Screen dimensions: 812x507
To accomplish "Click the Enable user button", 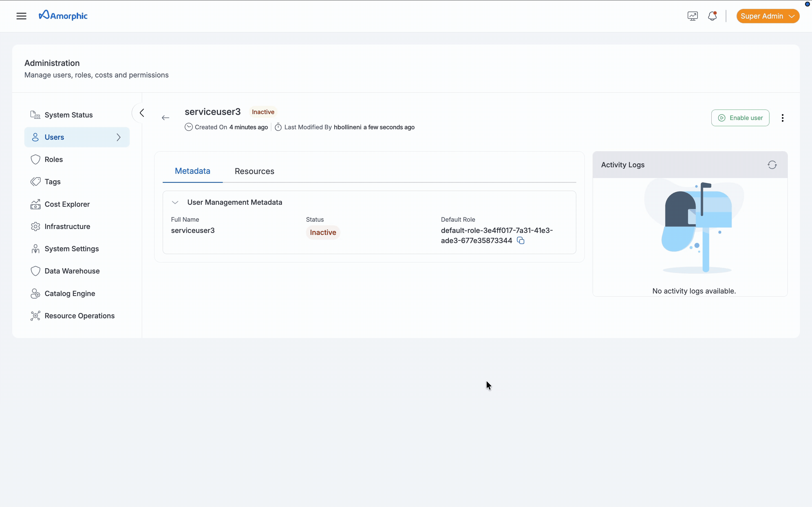I will [740, 118].
